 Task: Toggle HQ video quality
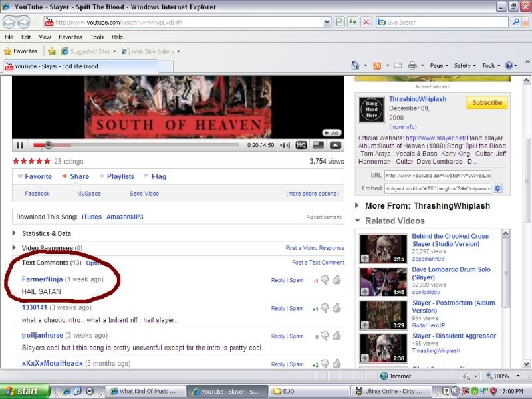[x=301, y=145]
